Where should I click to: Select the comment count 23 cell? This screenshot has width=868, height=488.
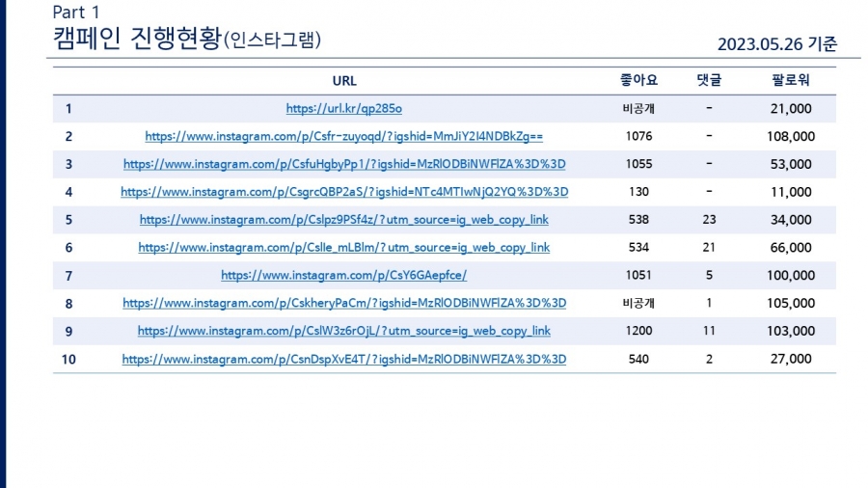[x=709, y=220]
